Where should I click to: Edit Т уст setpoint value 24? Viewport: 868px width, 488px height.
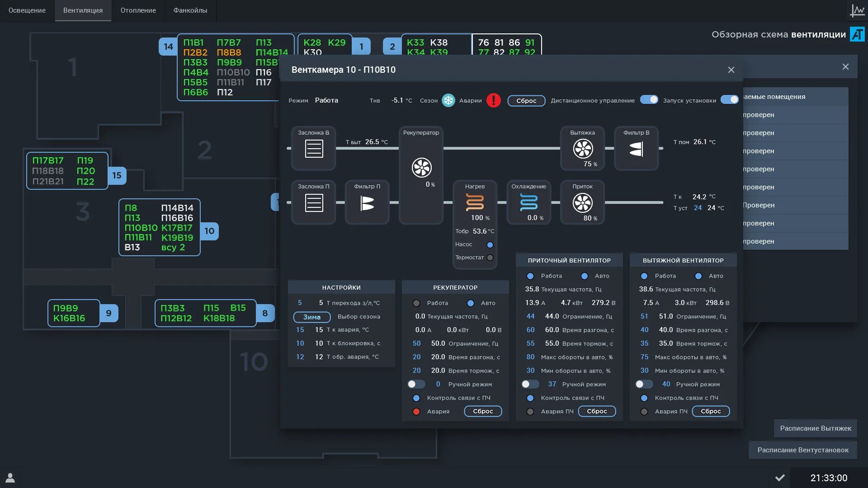[x=698, y=208]
